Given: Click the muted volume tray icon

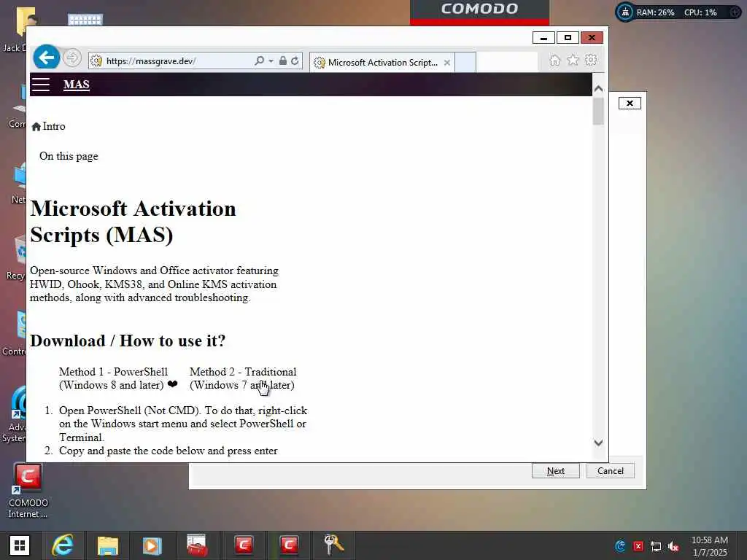Looking at the screenshot, I should click(x=673, y=546).
